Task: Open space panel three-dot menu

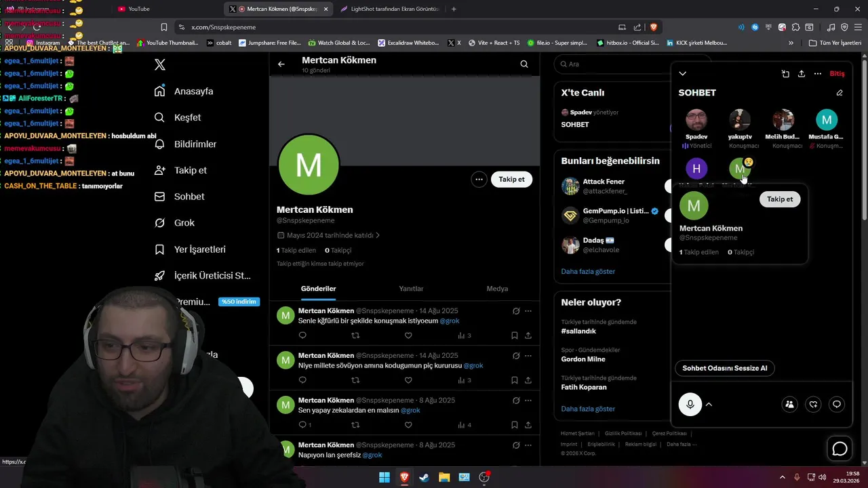Action: pyautogui.click(x=818, y=74)
